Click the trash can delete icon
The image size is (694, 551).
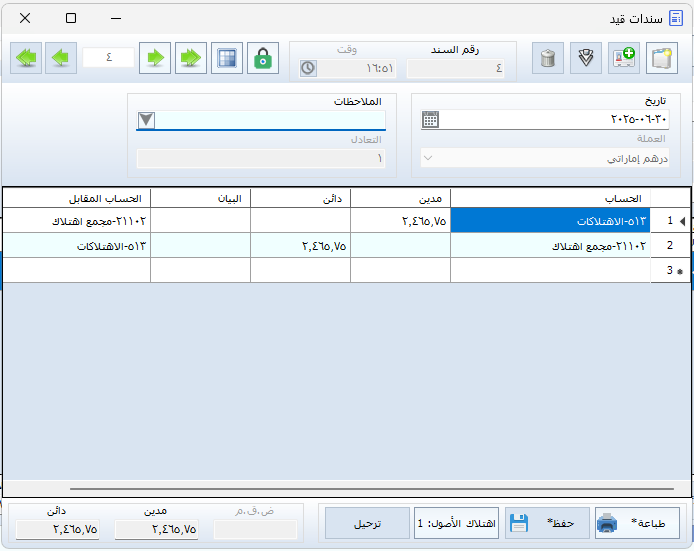547,58
